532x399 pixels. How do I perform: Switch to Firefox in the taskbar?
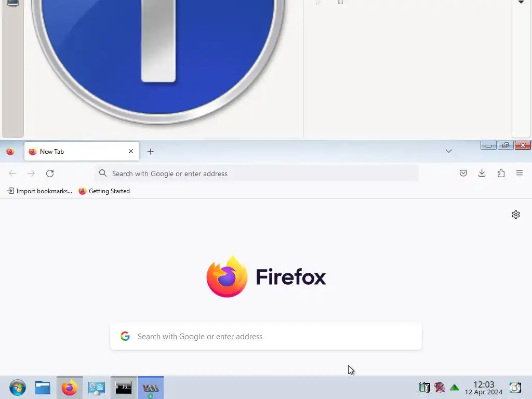(x=70, y=388)
